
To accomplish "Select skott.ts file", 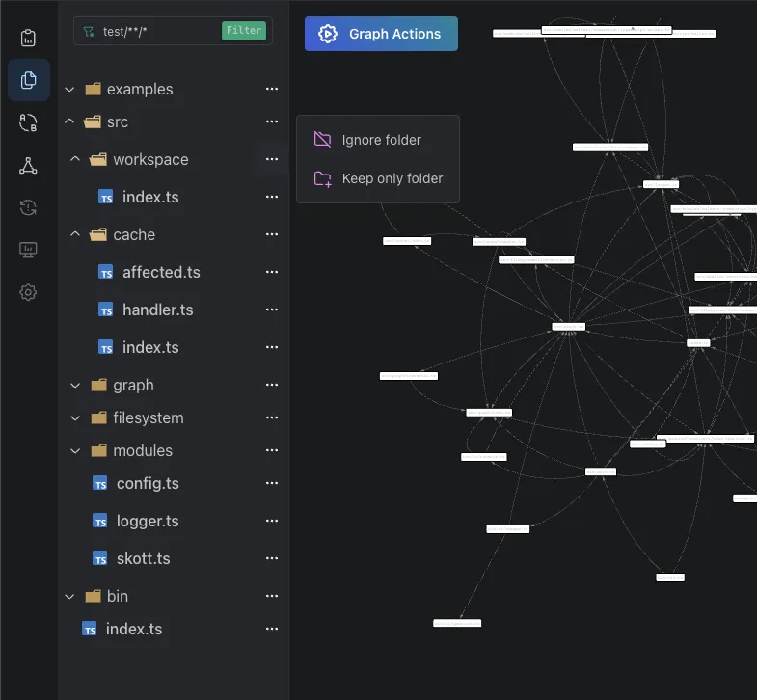I will (x=144, y=559).
